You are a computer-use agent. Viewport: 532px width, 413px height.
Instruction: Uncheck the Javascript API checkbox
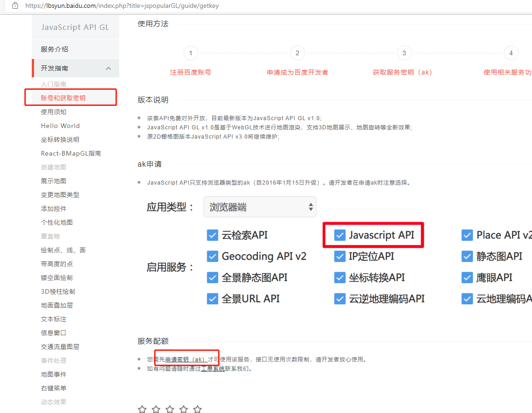click(340, 235)
